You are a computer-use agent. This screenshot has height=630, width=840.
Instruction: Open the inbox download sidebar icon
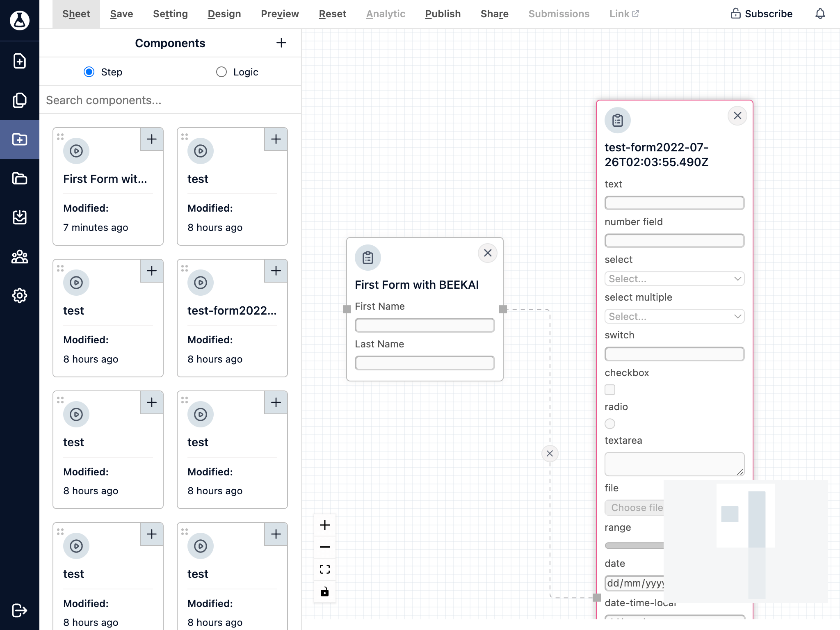tap(20, 217)
